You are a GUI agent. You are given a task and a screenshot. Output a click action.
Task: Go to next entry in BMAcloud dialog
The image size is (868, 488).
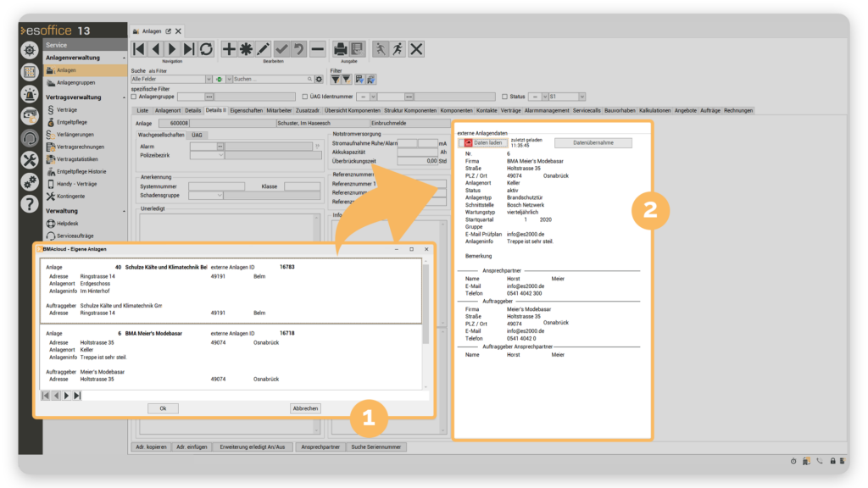click(66, 396)
